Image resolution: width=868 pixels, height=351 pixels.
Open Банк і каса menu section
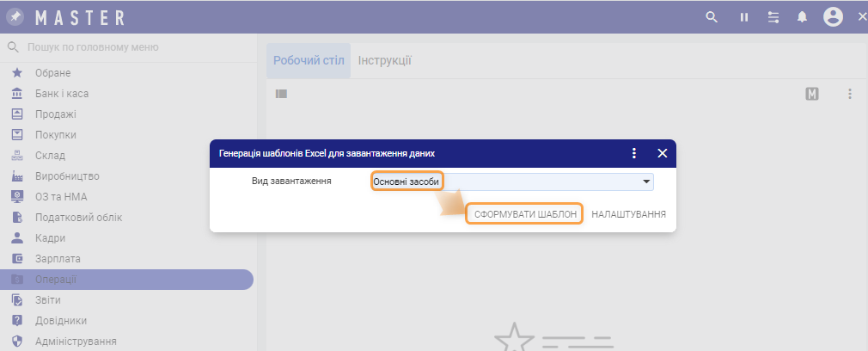click(x=62, y=94)
